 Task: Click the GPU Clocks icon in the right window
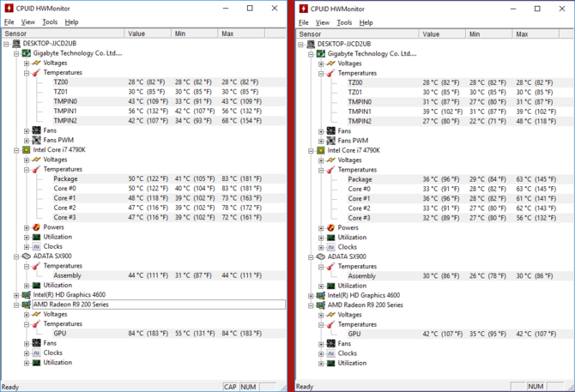330,353
